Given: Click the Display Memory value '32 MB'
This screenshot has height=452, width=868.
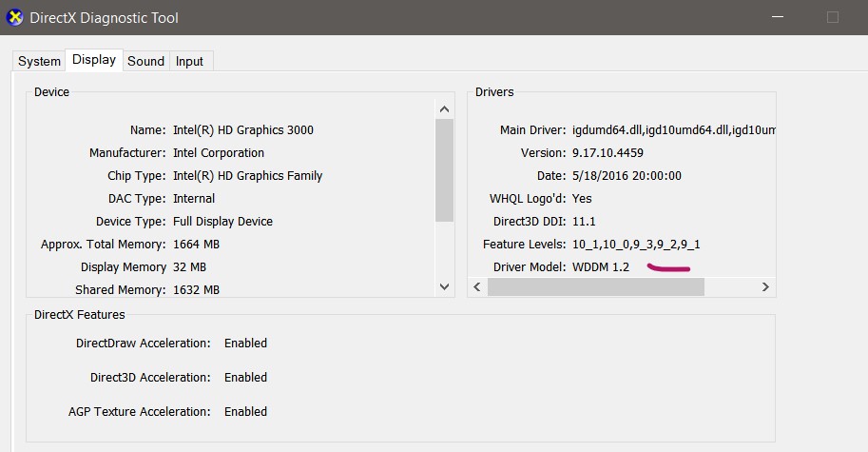Looking at the screenshot, I should 189,267.
